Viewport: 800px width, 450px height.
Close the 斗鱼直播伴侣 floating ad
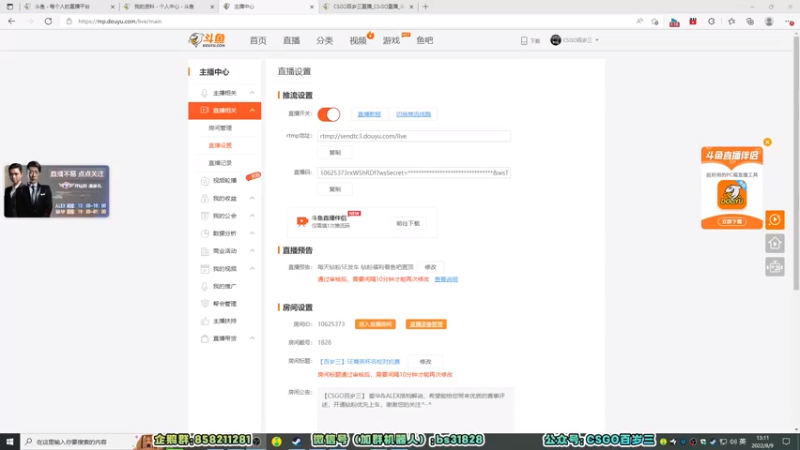pyautogui.click(x=767, y=142)
